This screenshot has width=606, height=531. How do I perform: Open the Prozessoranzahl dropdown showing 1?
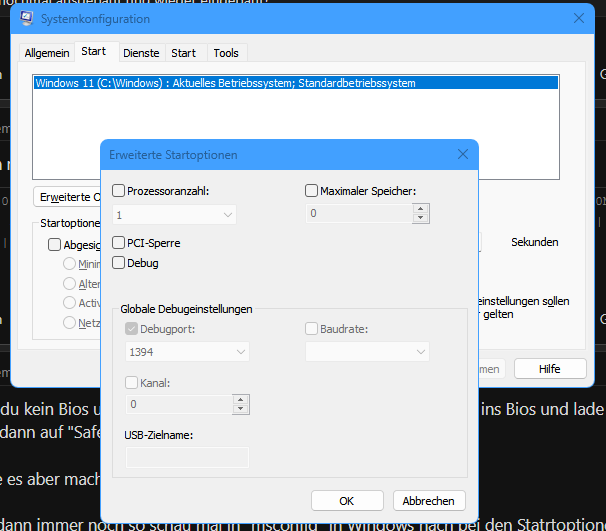pyautogui.click(x=174, y=215)
